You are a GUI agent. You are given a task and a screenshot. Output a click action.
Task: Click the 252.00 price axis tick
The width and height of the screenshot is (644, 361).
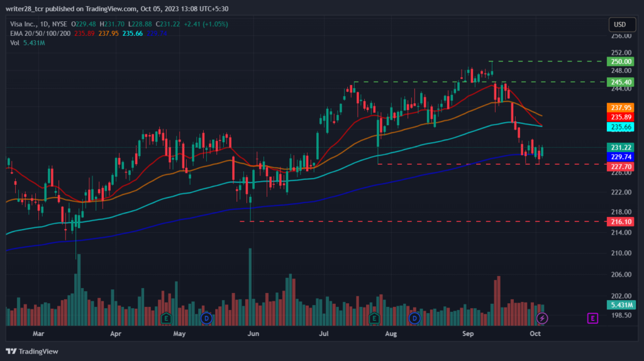(621, 53)
